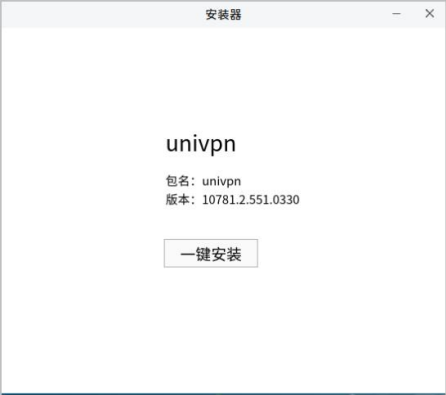Click the 一键安装 install button

pos(211,253)
